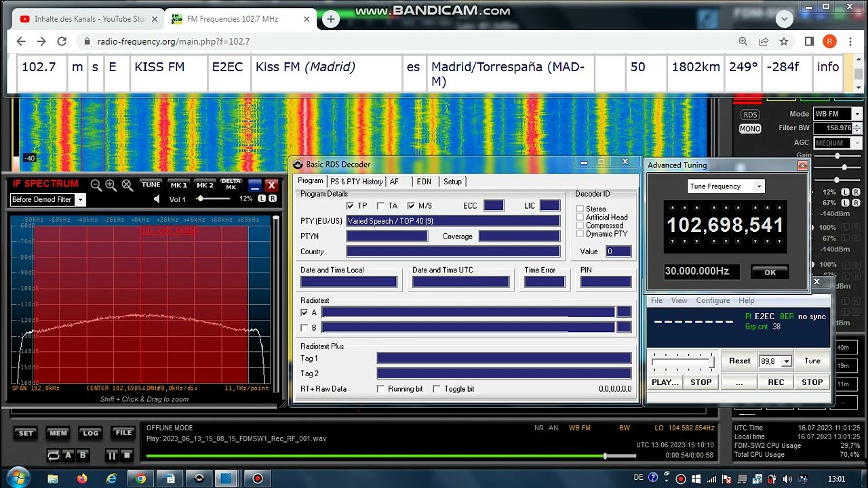Zoom out the IF Spectrum view

point(96,185)
